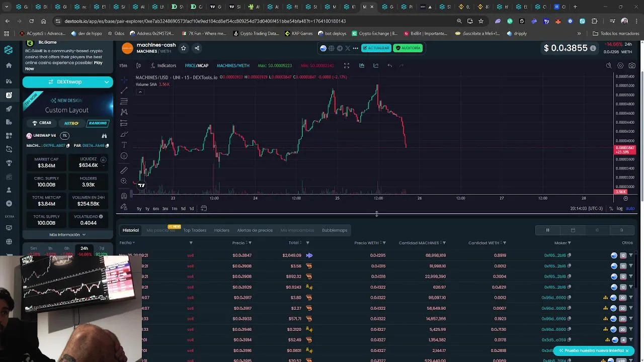Switch to the Historial tab
Image resolution: width=644 pixels, height=362 pixels.
(130, 230)
